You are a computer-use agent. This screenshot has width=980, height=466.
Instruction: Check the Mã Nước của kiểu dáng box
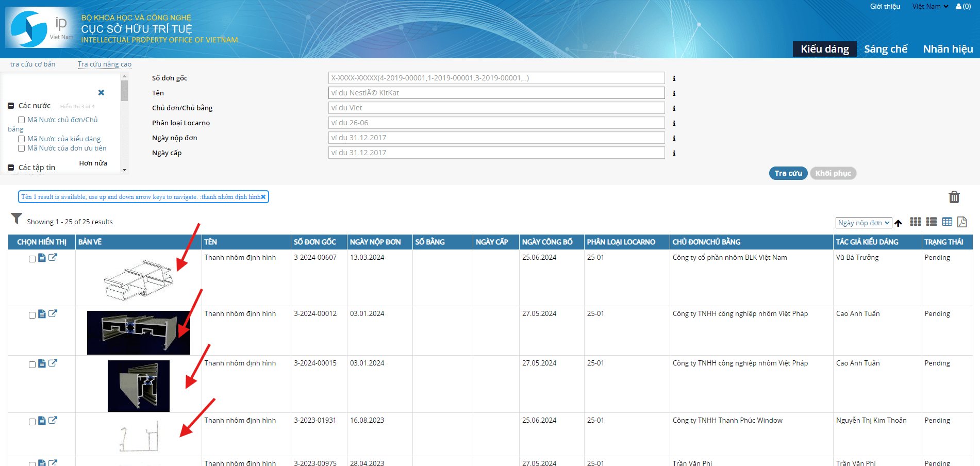pyautogui.click(x=22, y=139)
